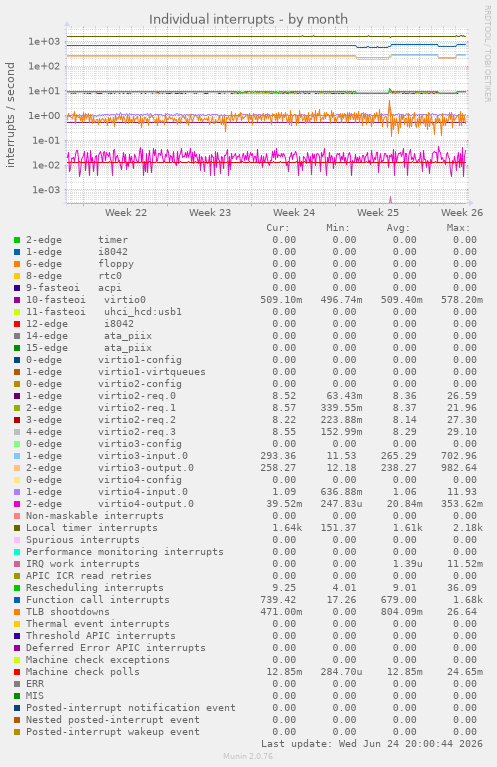Click the RRDTOOL / TOBI OETIKER watermark
This screenshot has width=497, height=767.
pos(487,54)
